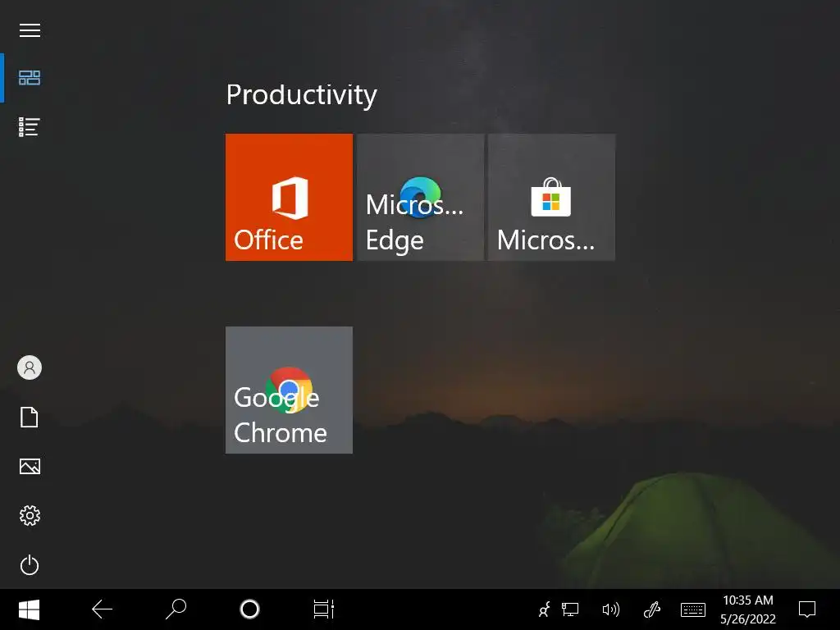Launch the Google Chrome tile
Screen dimensions: 840x630
(x=289, y=390)
